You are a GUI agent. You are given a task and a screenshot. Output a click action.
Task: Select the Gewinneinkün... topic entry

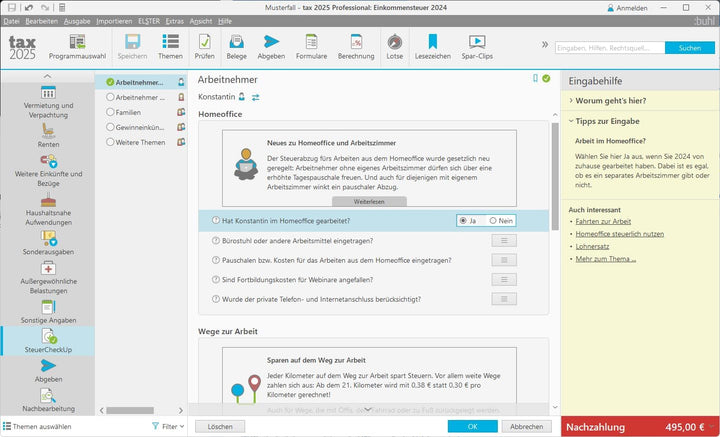click(x=141, y=127)
